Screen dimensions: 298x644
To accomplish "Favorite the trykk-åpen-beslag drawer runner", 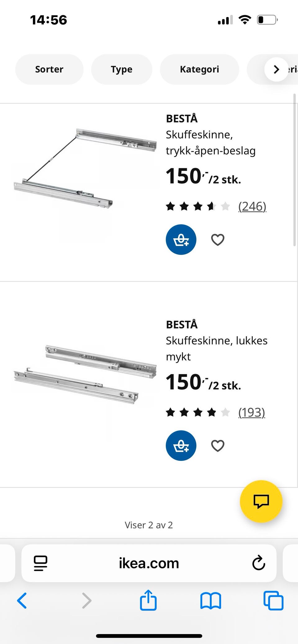I will (x=218, y=240).
